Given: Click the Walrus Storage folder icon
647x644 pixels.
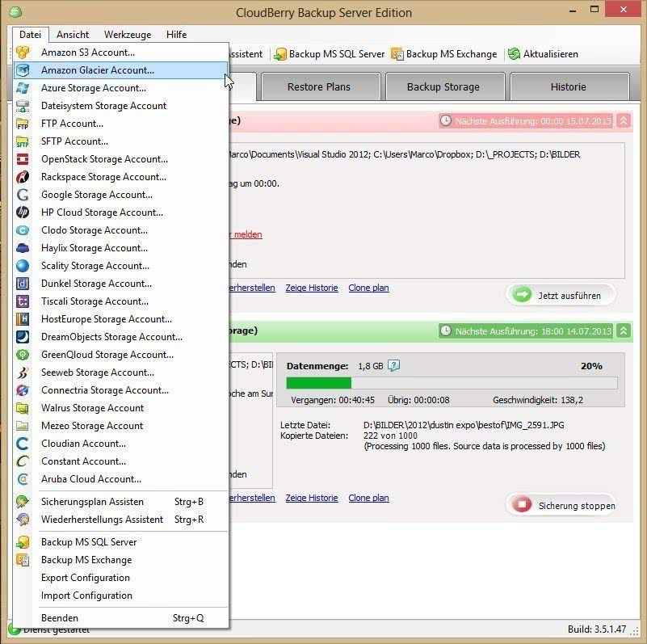Looking at the screenshot, I should (x=23, y=408).
